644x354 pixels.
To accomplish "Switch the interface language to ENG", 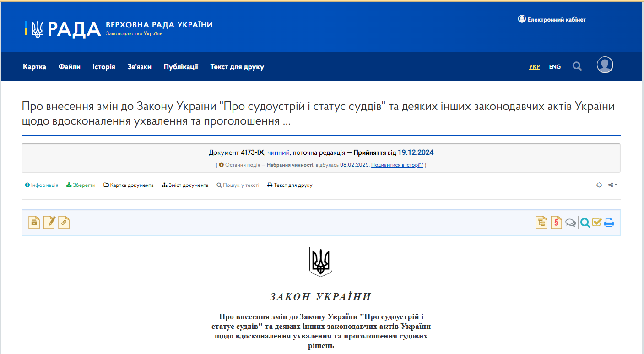I will 555,66.
